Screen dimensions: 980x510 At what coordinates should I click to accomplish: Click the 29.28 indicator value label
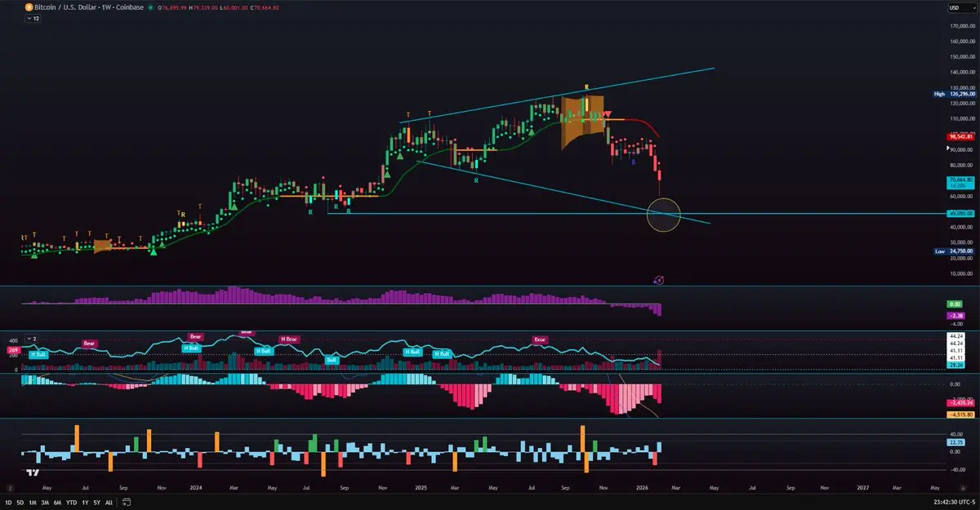point(955,366)
